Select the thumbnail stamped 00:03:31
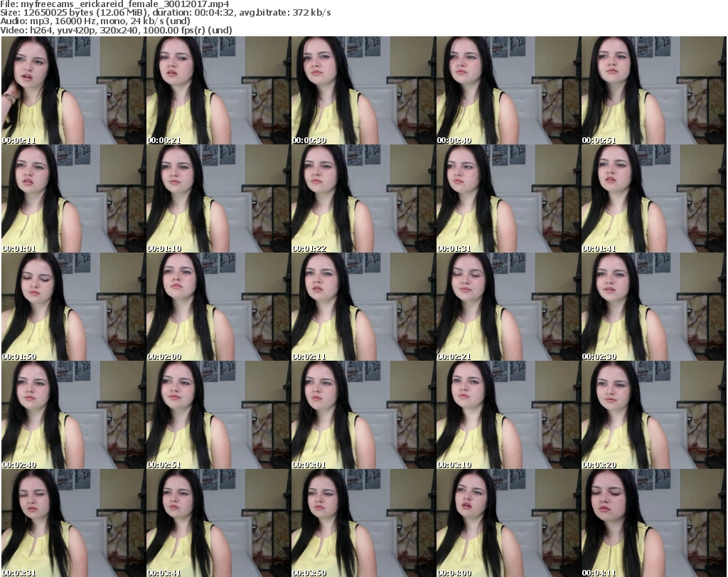Viewport: 728px width, 577px height. (x=73, y=523)
